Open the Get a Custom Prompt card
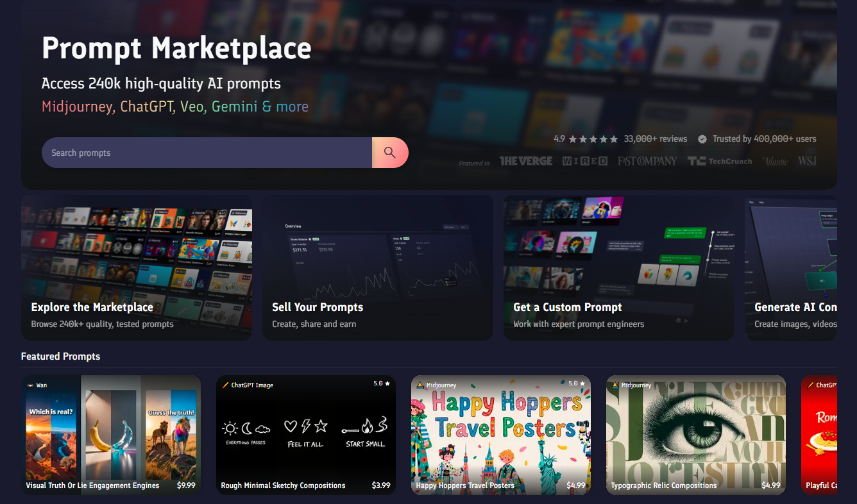 pyautogui.click(x=619, y=268)
